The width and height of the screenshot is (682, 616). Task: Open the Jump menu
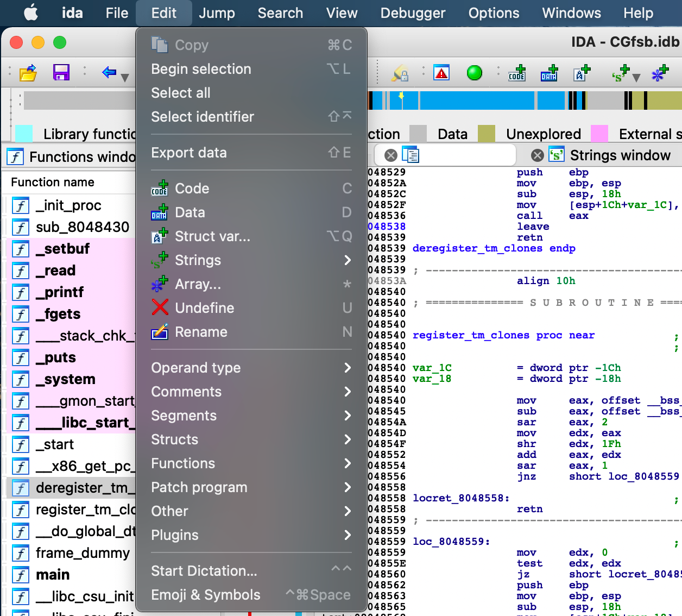click(x=217, y=13)
